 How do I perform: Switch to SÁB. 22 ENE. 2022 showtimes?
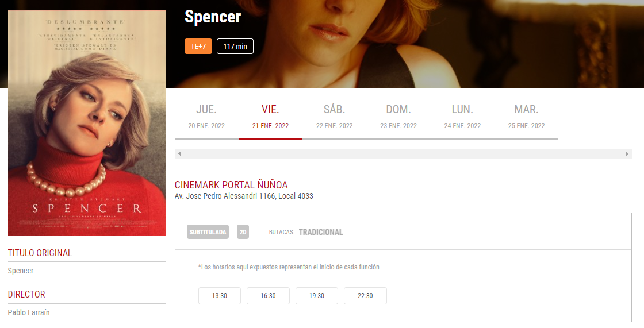coord(334,117)
